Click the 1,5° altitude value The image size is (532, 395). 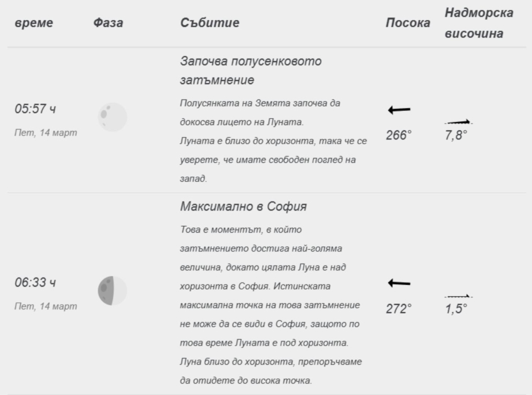tap(456, 309)
